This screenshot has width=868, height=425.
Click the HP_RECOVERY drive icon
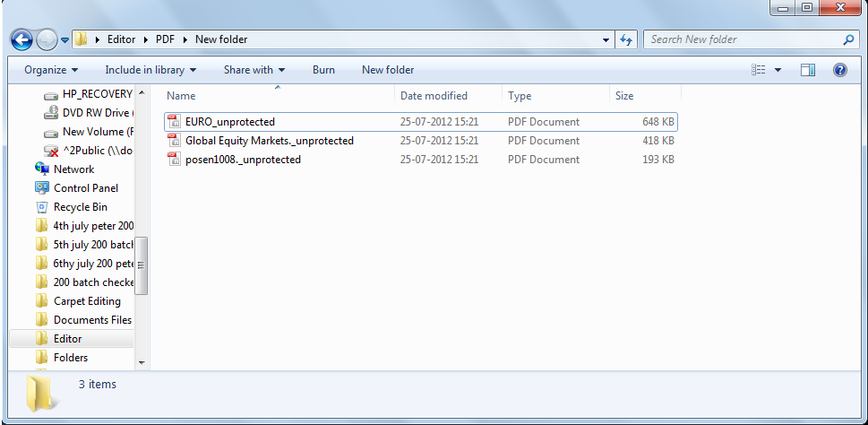click(51, 95)
